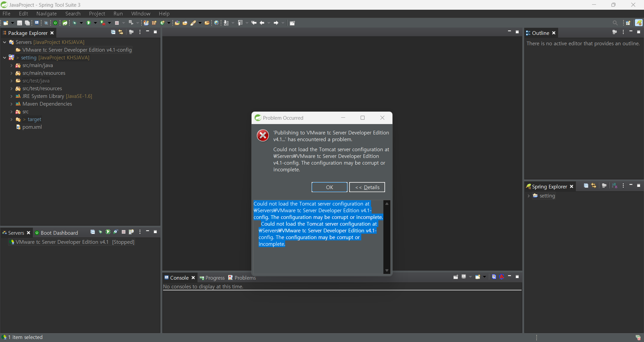Toggle Link with Editor in Spring Explorer
The image size is (644, 342).
(594, 186)
